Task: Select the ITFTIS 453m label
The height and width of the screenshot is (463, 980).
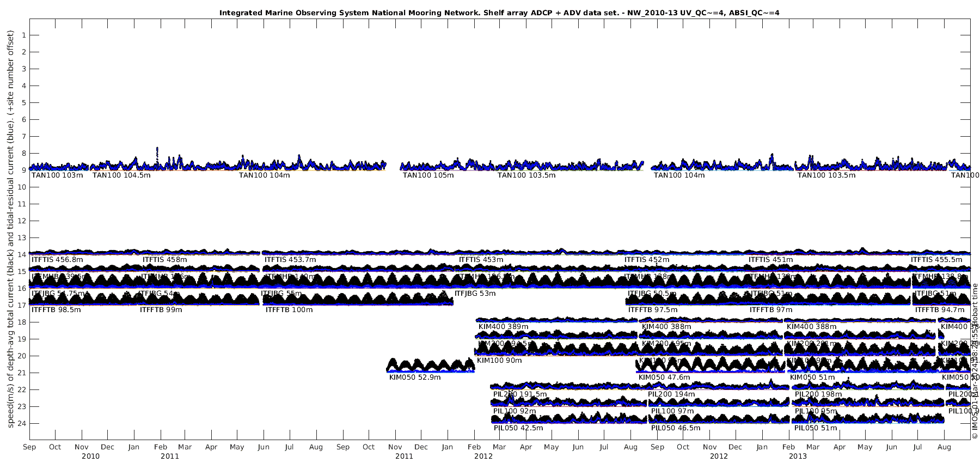Action: coord(481,260)
